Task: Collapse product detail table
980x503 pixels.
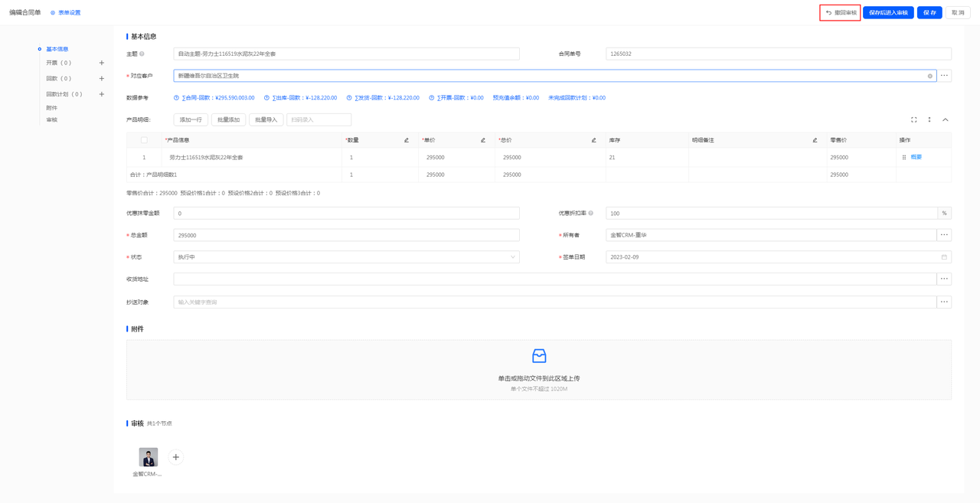Action: (x=946, y=119)
